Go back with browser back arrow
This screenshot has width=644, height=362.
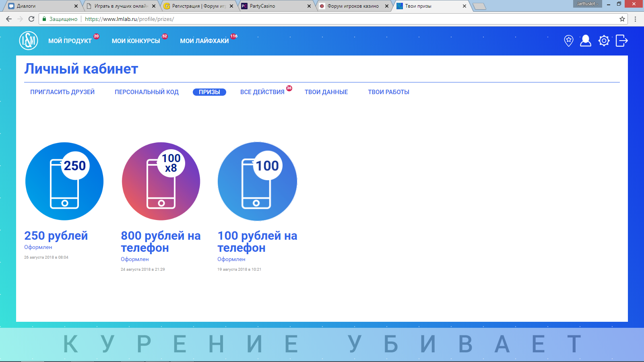[9, 19]
